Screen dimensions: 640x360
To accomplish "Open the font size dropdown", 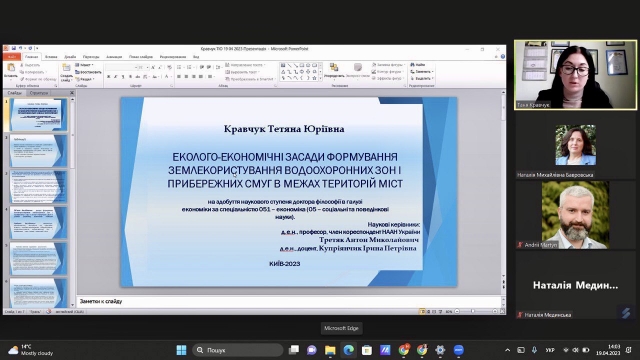I will click(x=147, y=67).
